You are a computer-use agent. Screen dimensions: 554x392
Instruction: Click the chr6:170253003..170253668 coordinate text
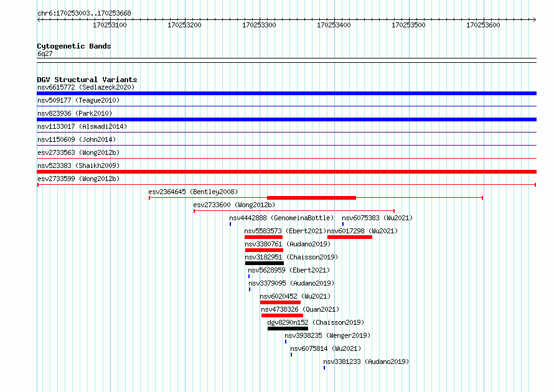[84, 13]
